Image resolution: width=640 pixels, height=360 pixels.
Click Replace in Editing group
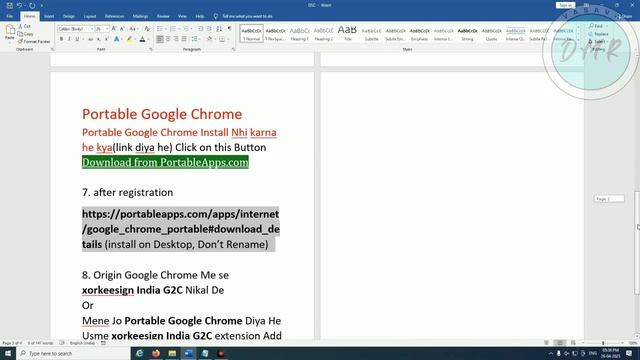coord(598,34)
